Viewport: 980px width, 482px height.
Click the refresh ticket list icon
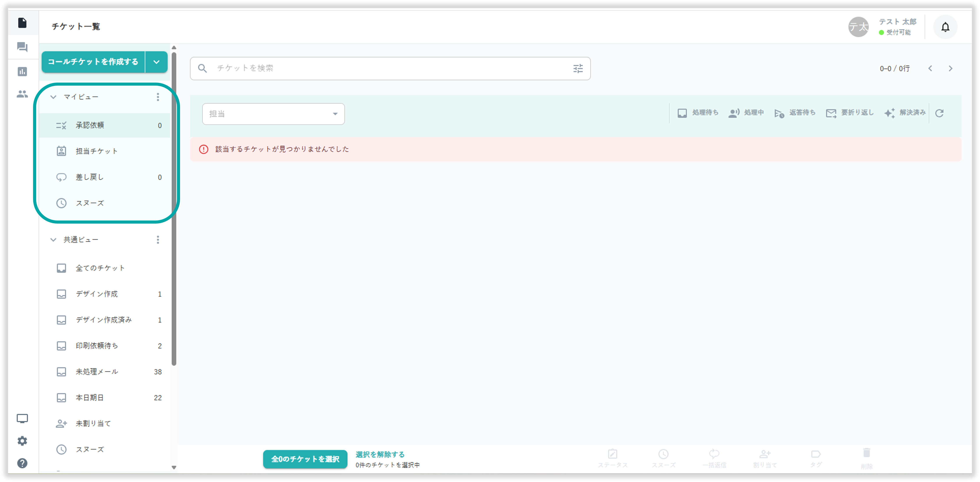(939, 113)
